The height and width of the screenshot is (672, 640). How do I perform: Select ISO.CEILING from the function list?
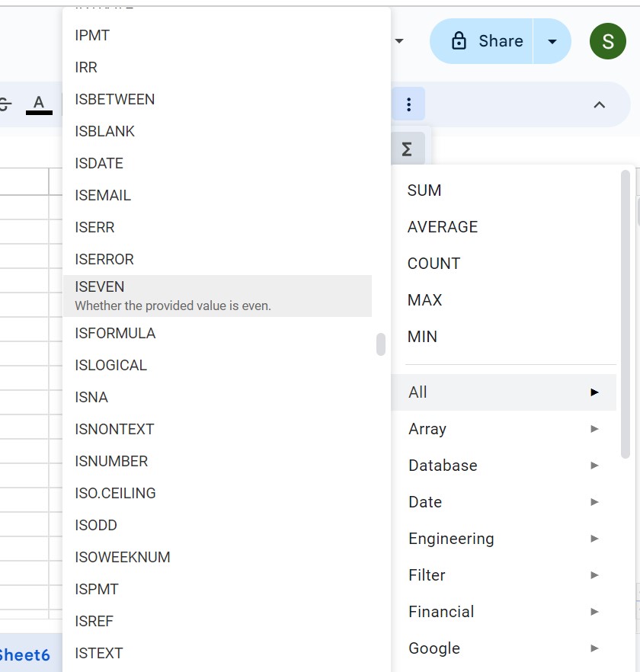217,493
